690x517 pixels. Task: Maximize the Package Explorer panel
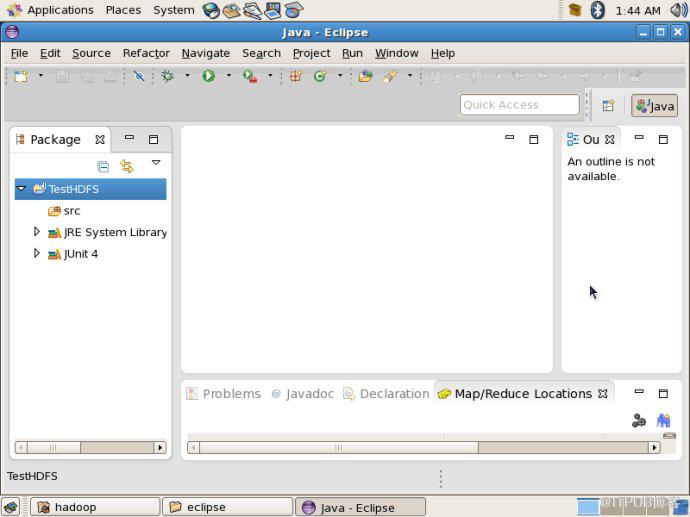pos(154,139)
